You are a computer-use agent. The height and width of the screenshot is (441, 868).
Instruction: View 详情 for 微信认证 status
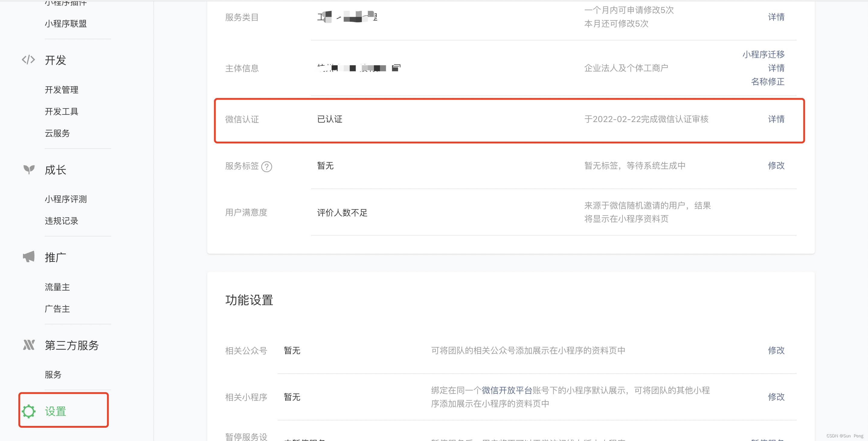(776, 119)
